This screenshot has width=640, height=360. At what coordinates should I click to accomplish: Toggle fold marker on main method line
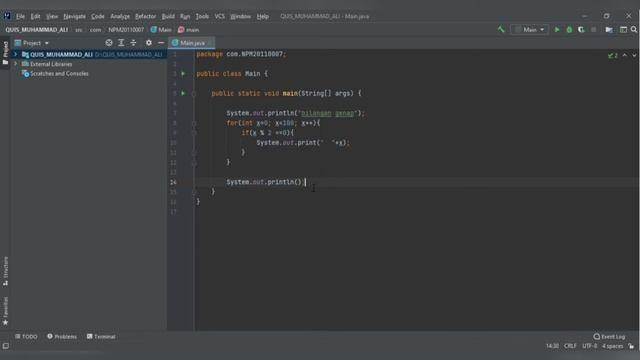pyautogui.click(x=194, y=93)
